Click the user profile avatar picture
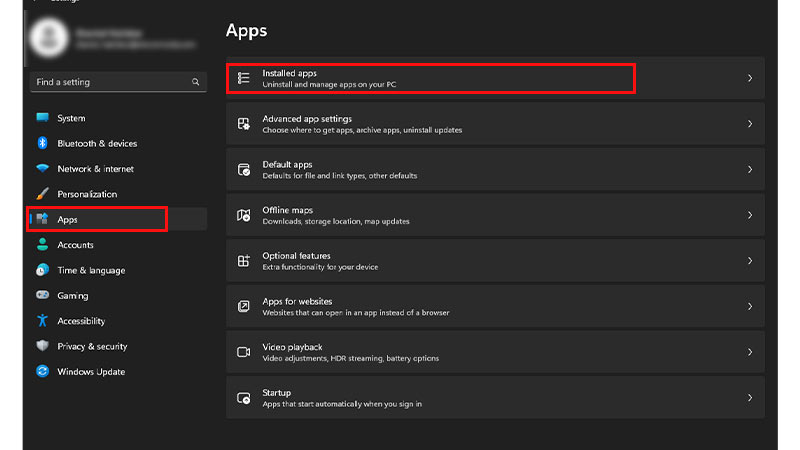The width and height of the screenshot is (800, 450). (48, 38)
